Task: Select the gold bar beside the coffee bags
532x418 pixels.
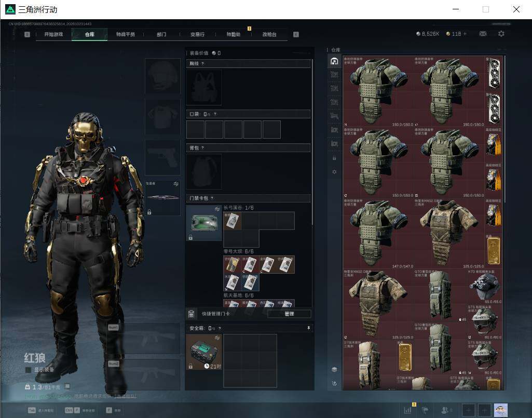Action: pos(493,251)
